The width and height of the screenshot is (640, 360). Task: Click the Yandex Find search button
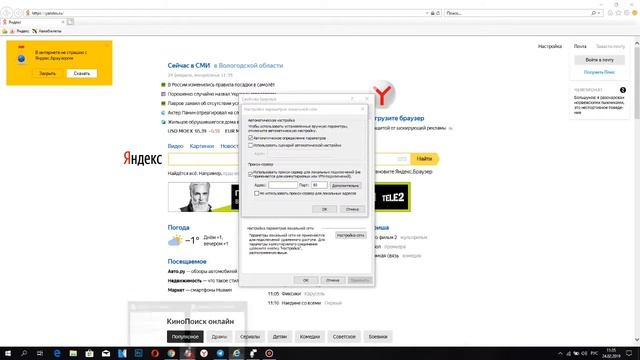point(424,159)
